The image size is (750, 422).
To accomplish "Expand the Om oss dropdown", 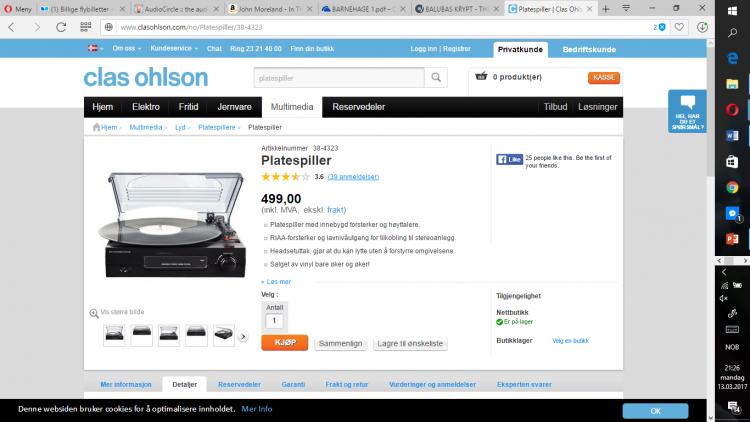I will coord(126,49).
